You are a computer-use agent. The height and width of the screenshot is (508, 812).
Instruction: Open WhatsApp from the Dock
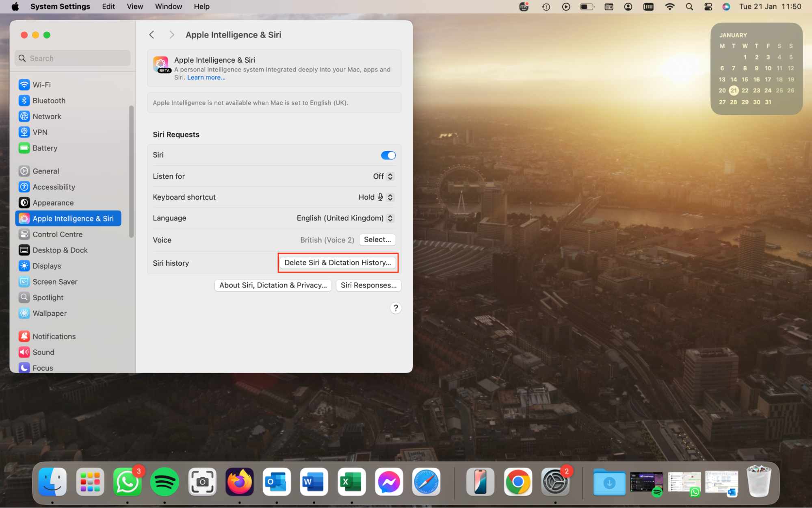(x=127, y=482)
